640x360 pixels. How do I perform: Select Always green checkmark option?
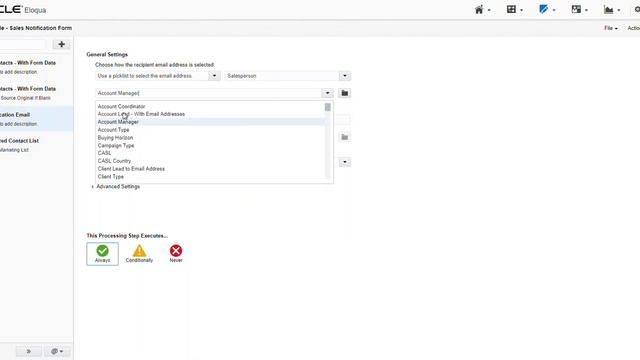[102, 254]
